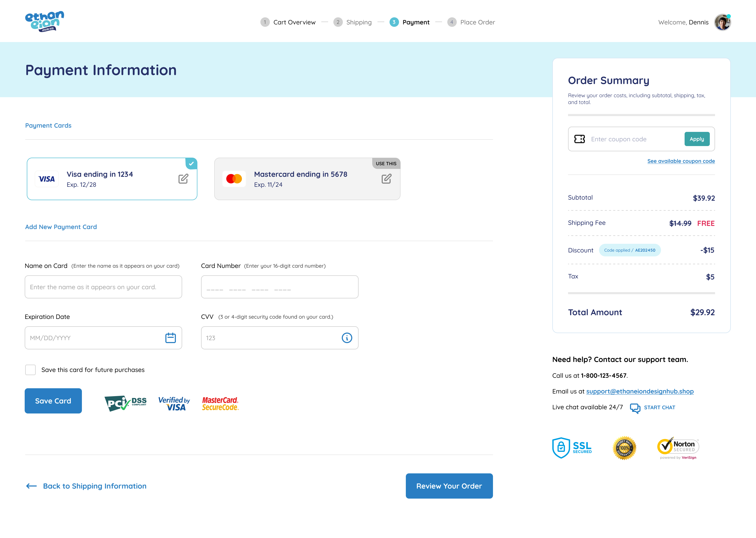Check Save this card for future purchases
Viewport: 756px width, 538px height.
[x=30, y=370]
